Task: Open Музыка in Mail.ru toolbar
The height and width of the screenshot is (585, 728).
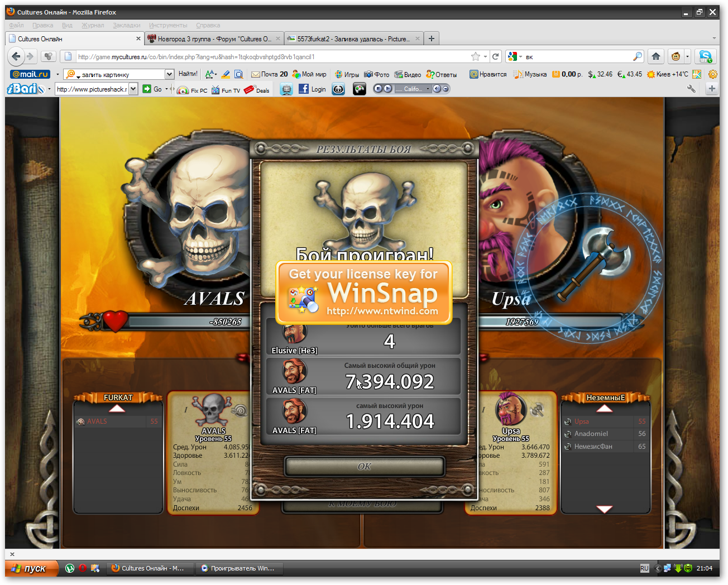Action: click(530, 74)
